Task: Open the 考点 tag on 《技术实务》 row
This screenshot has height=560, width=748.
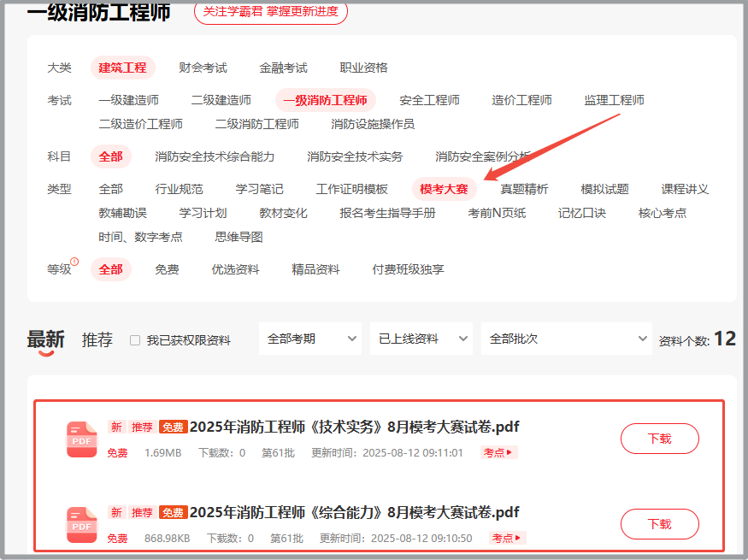Action: tap(498, 453)
